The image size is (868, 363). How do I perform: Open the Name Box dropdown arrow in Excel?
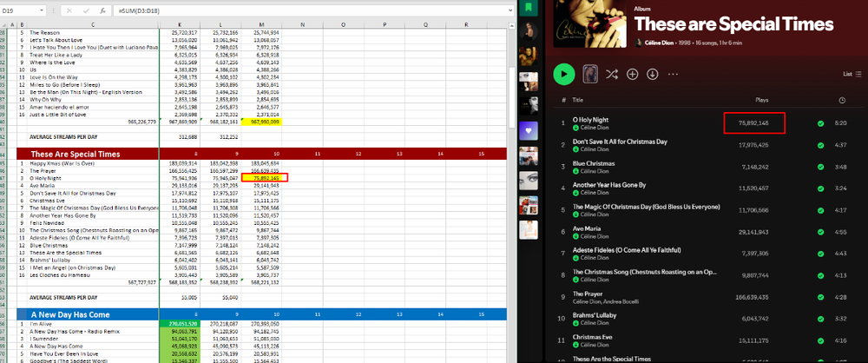click(x=42, y=10)
